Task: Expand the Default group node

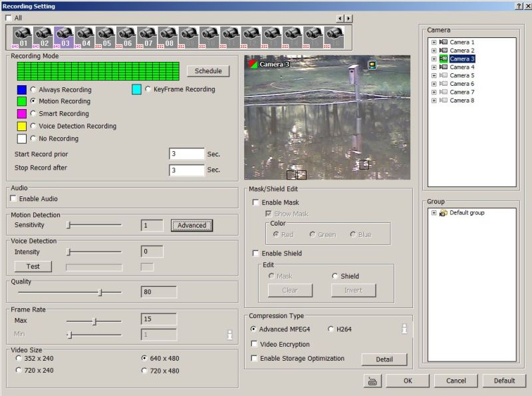Action: click(434, 213)
